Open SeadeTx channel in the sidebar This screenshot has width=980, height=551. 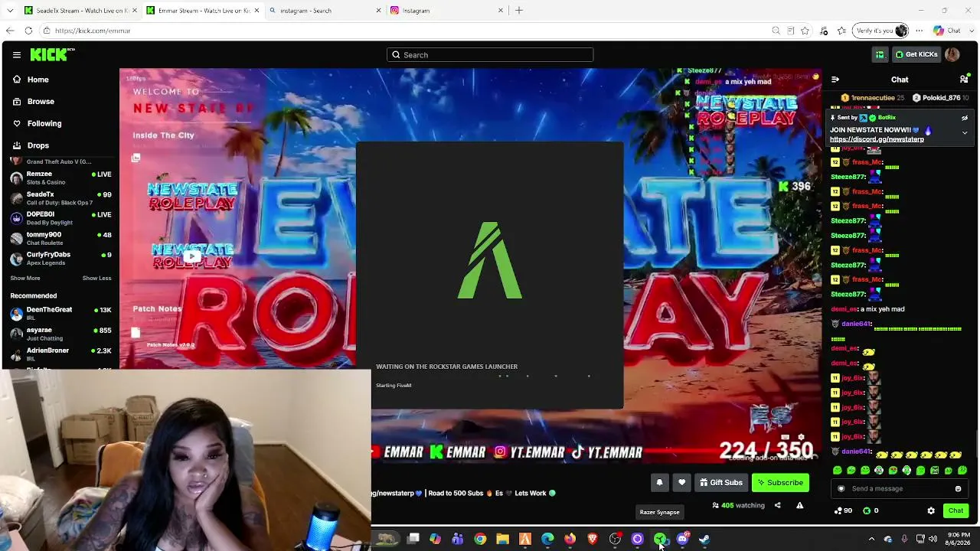[60, 197]
